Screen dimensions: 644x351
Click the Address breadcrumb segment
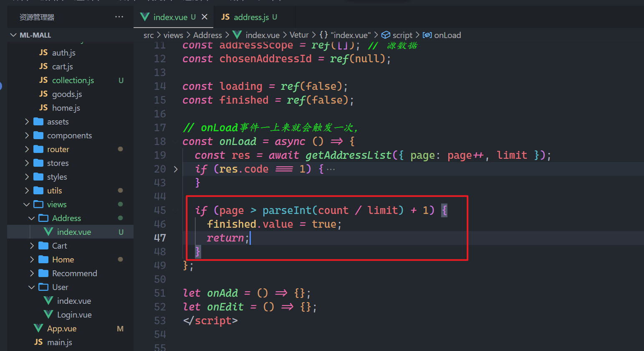207,35
